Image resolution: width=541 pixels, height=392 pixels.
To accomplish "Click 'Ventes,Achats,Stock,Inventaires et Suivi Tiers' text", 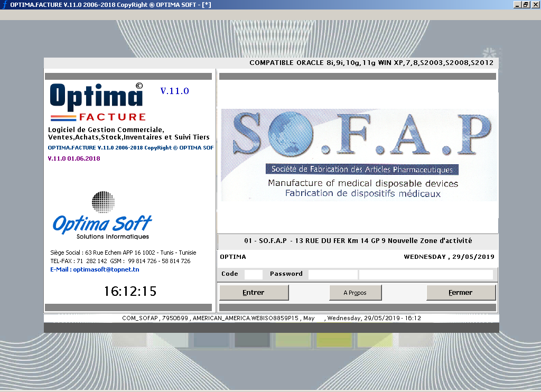I will pyautogui.click(x=129, y=137).
